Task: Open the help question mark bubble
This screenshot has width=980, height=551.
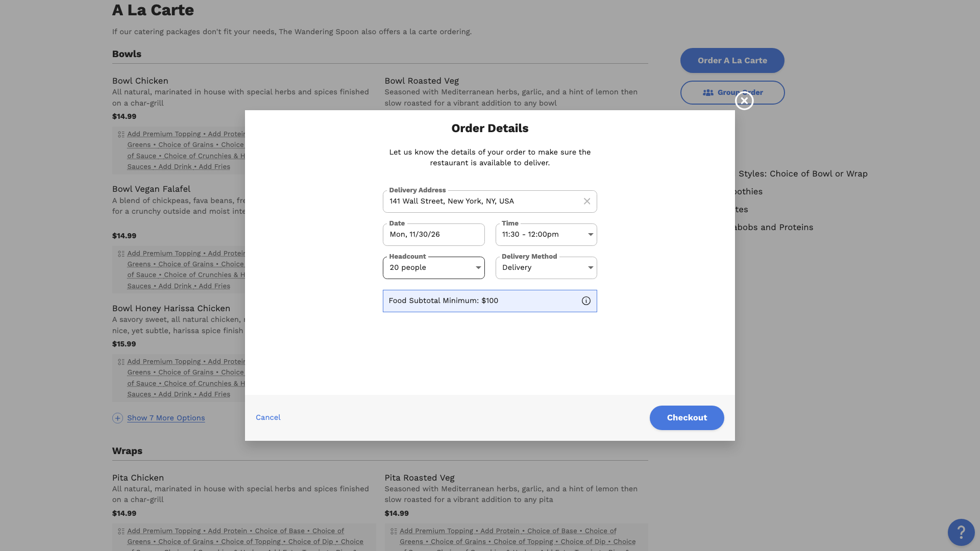Action: click(x=961, y=532)
